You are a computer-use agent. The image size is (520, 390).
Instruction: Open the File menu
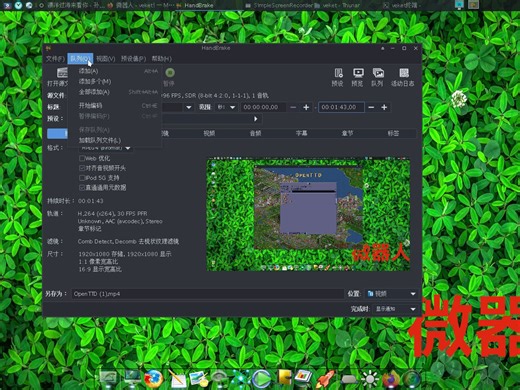55,59
